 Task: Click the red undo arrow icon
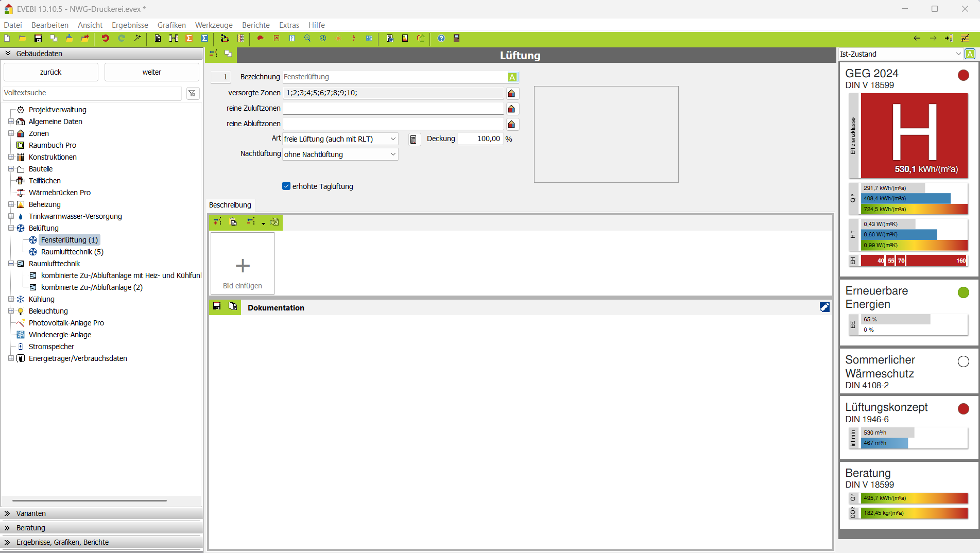tap(105, 39)
